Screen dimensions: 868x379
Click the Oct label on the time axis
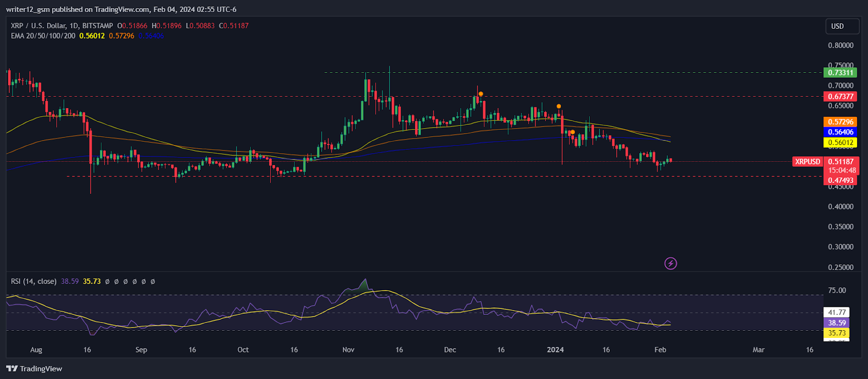243,350
